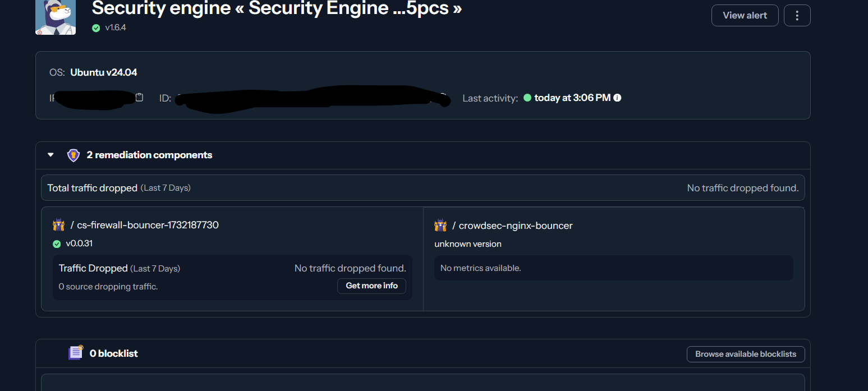
Task: Click the remediation components shield icon
Action: tap(74, 155)
